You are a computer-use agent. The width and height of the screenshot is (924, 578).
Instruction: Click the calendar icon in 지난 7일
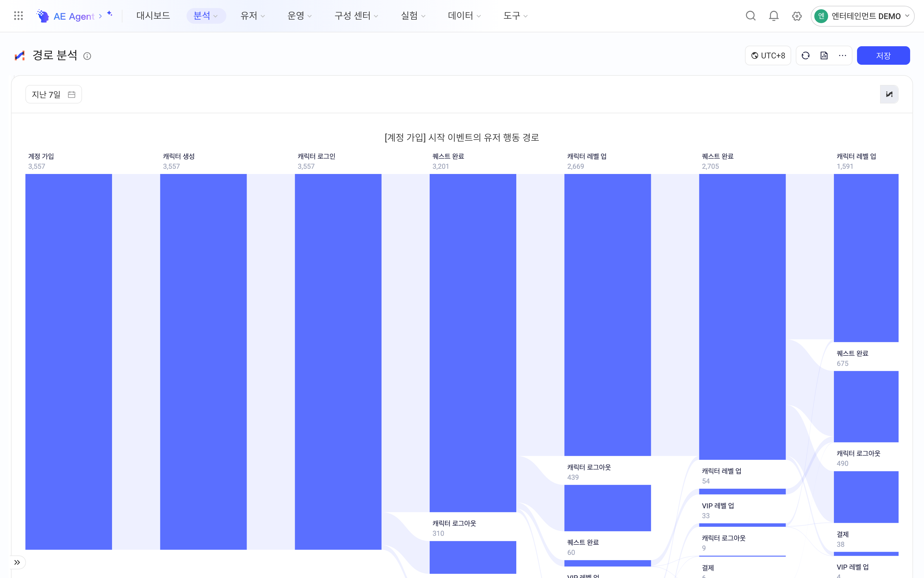pyautogui.click(x=71, y=95)
